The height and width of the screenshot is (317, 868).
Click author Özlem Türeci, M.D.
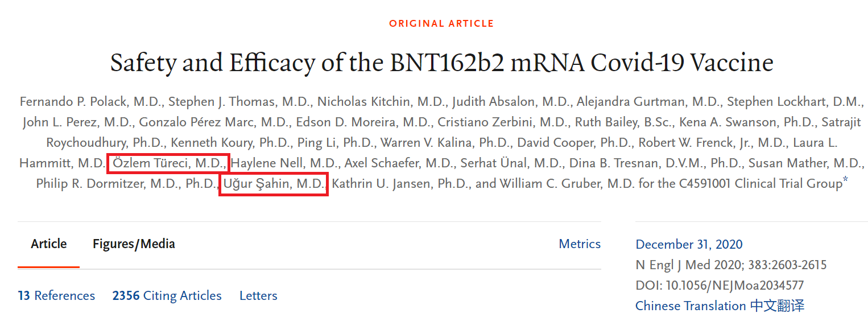tap(168, 163)
